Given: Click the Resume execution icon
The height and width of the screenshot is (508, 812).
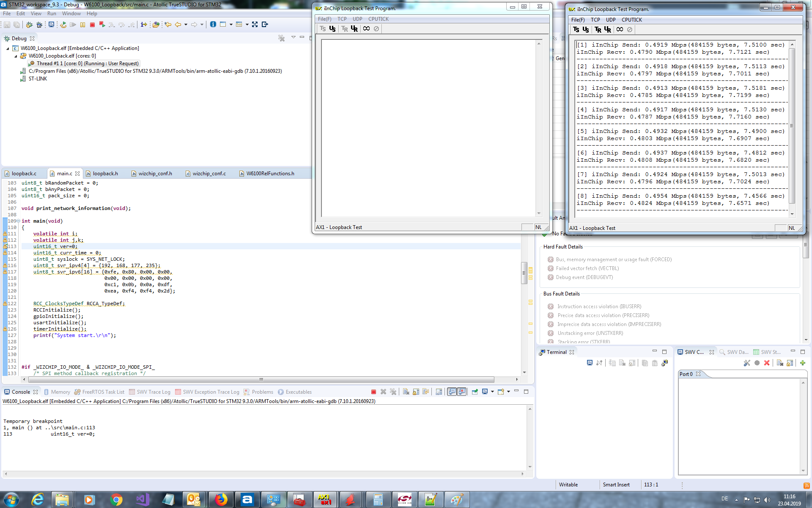Looking at the screenshot, I should (x=73, y=25).
